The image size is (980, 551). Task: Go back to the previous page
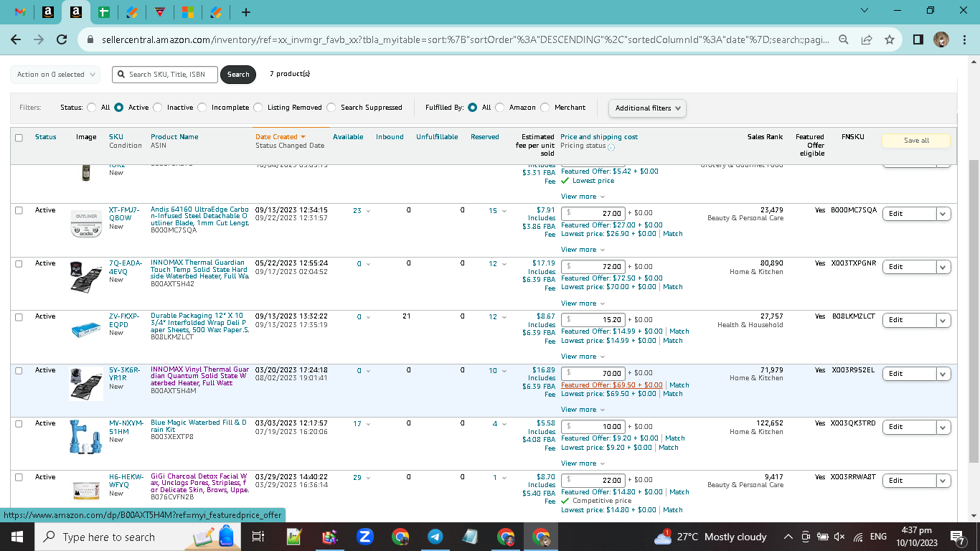pyautogui.click(x=16, y=39)
